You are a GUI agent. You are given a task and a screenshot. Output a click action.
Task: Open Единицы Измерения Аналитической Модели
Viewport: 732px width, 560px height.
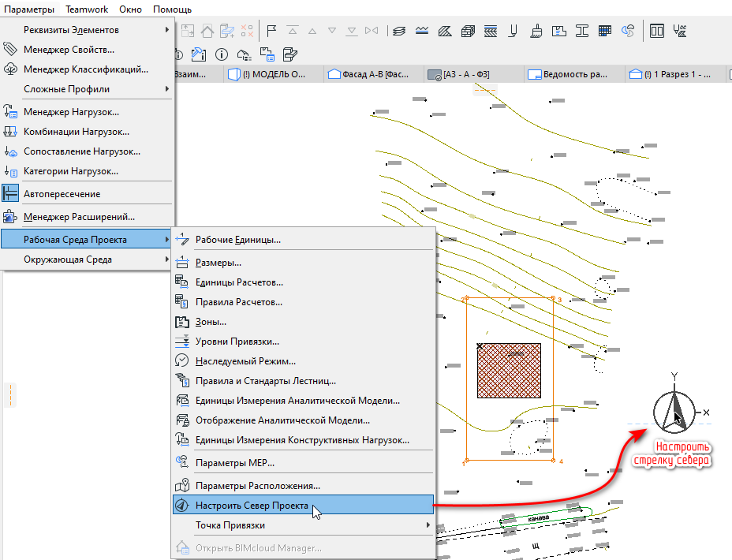pos(304,401)
